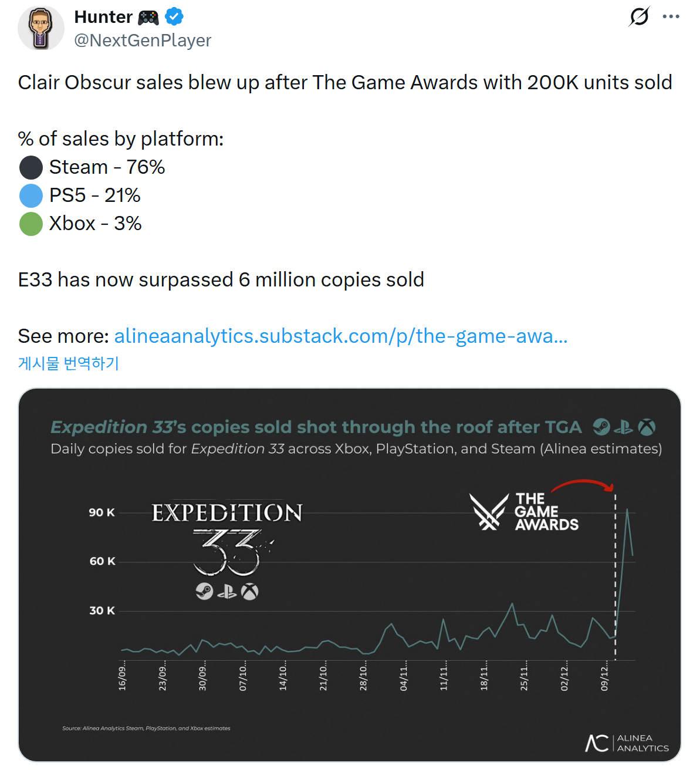The height and width of the screenshot is (776, 700).
Task: Open the @NextGenPlayer handle
Action: pyautogui.click(x=143, y=41)
